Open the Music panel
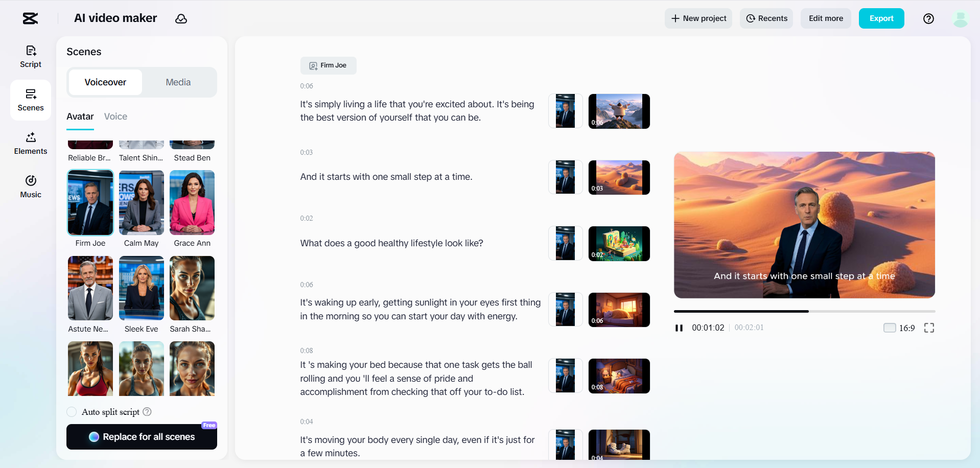Image resolution: width=980 pixels, height=468 pixels. coord(30,186)
